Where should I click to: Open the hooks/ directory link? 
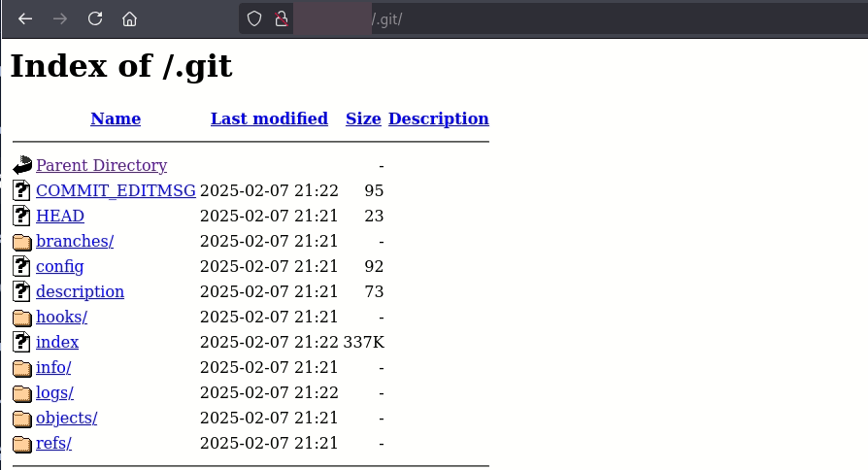coord(61,317)
